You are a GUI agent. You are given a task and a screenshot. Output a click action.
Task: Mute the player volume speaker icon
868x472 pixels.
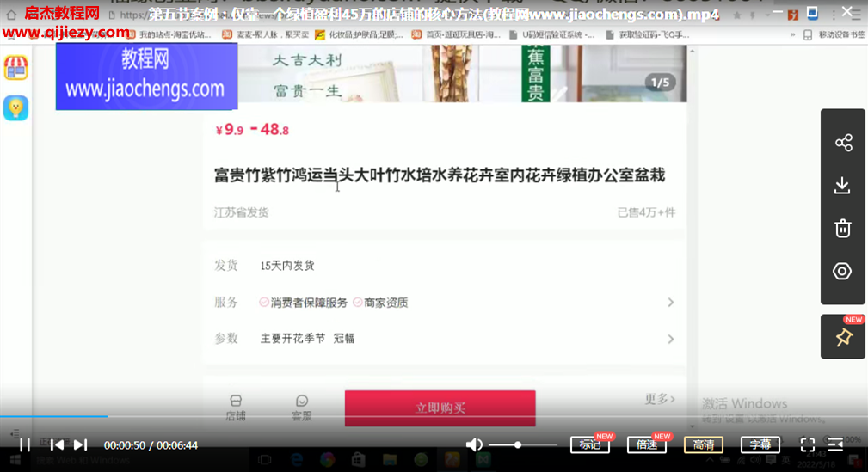click(474, 444)
